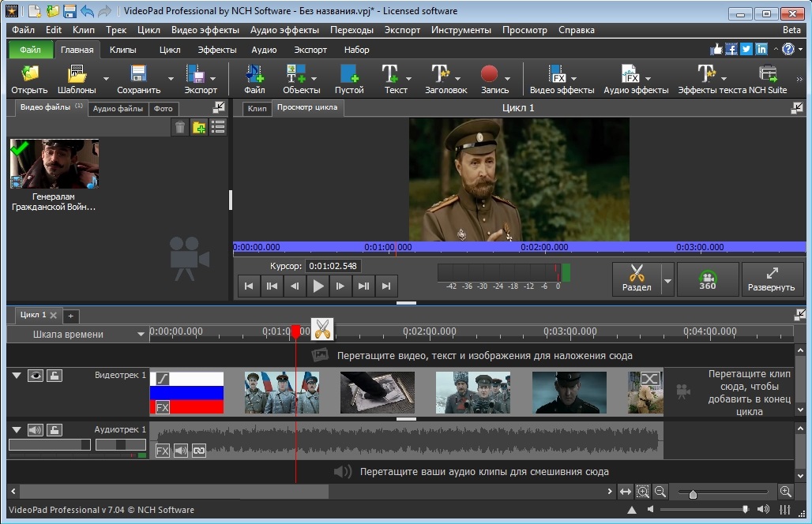Click the Facebook share icon
The image size is (812, 524).
[x=731, y=49]
